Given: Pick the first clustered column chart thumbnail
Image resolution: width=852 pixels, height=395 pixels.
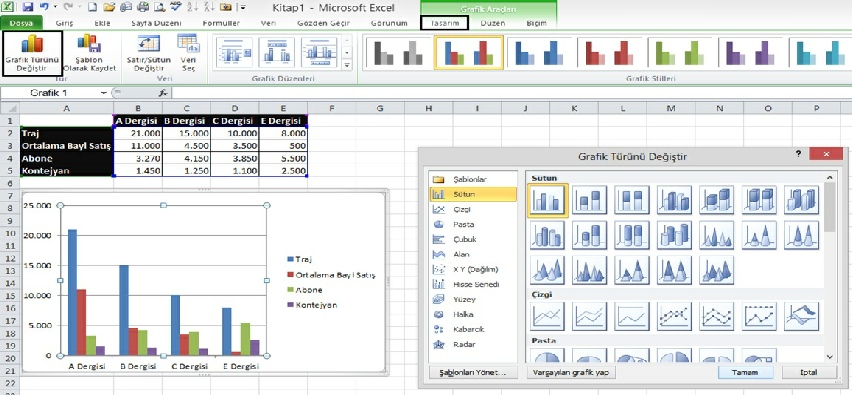Looking at the screenshot, I should point(548,200).
